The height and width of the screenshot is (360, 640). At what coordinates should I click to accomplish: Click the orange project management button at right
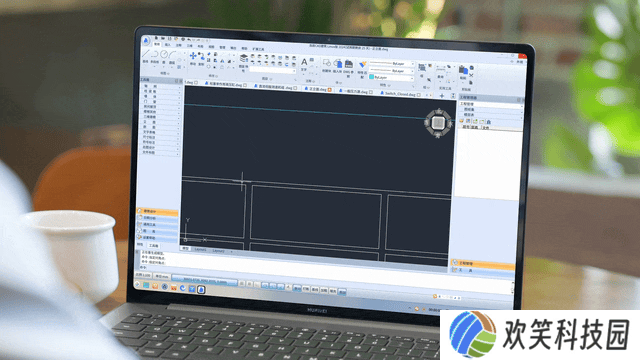482,264
